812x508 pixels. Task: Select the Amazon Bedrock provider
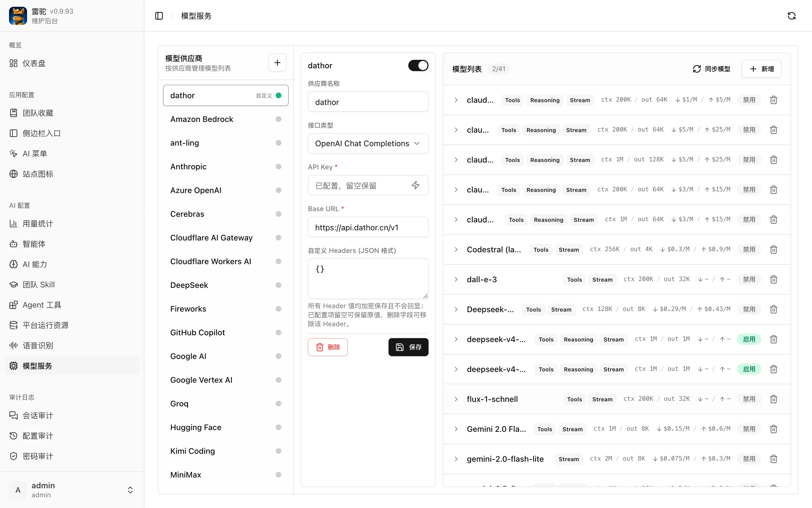pos(226,119)
